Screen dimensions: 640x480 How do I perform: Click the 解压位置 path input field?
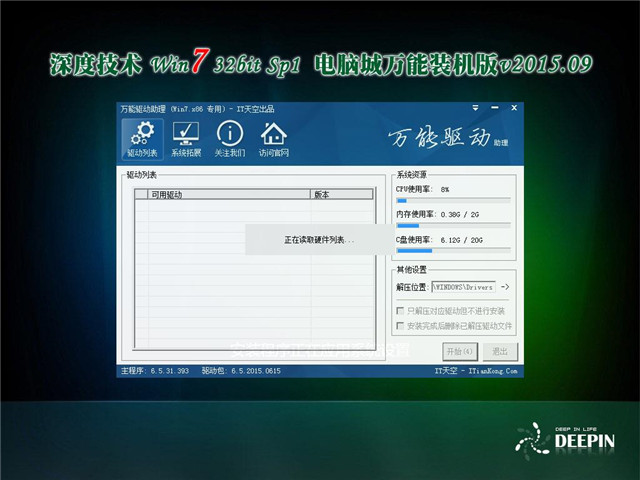point(463,287)
